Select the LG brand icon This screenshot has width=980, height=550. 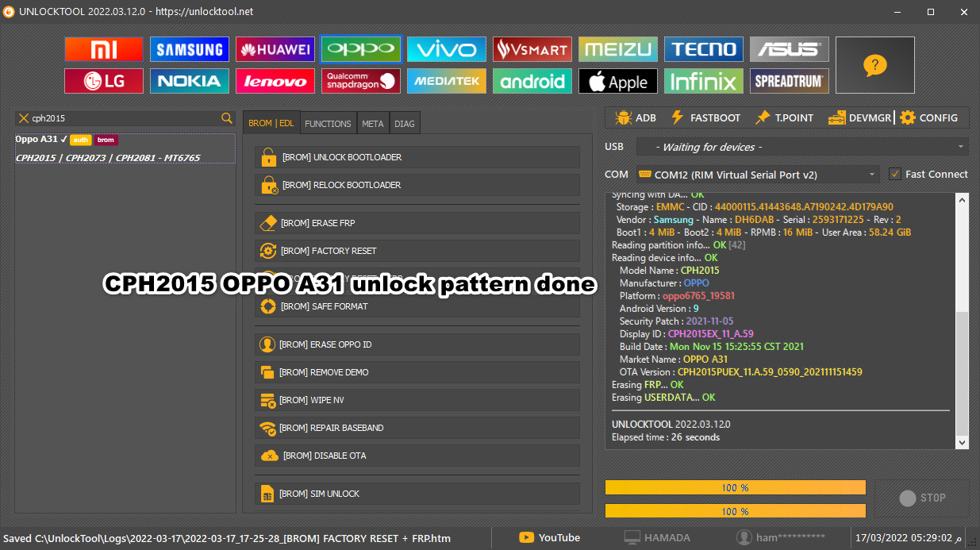(x=104, y=81)
